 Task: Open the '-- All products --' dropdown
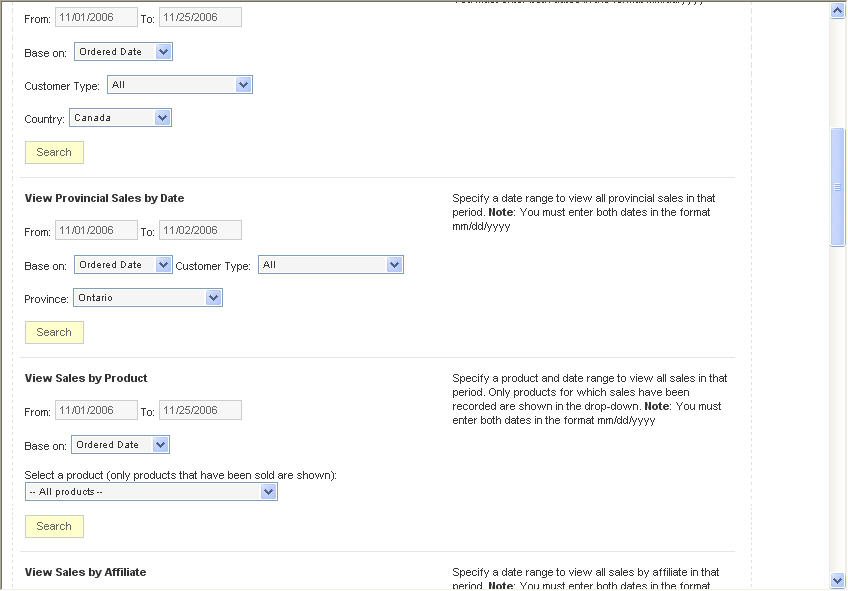pos(151,492)
